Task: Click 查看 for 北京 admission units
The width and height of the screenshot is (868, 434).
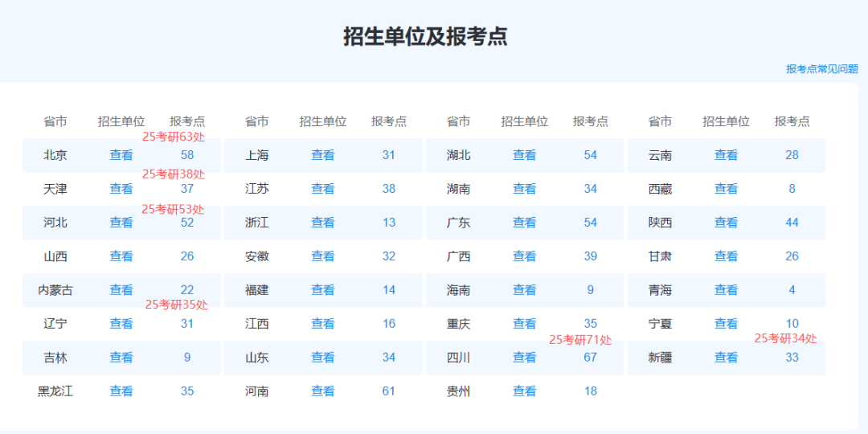Action: point(121,155)
